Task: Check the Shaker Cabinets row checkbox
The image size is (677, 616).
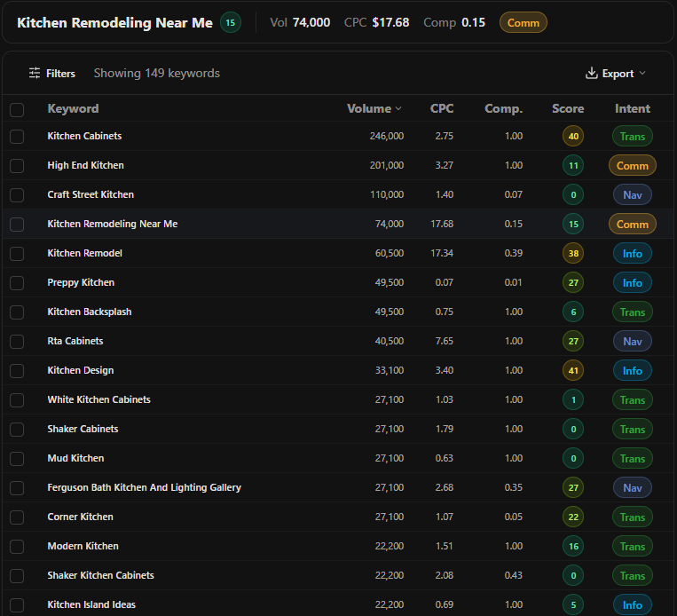Action: click(17, 430)
